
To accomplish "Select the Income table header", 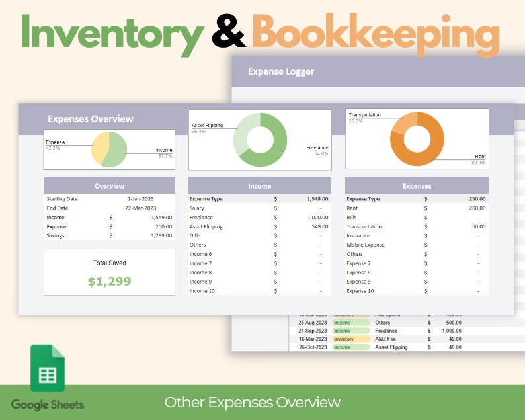I will [259, 186].
